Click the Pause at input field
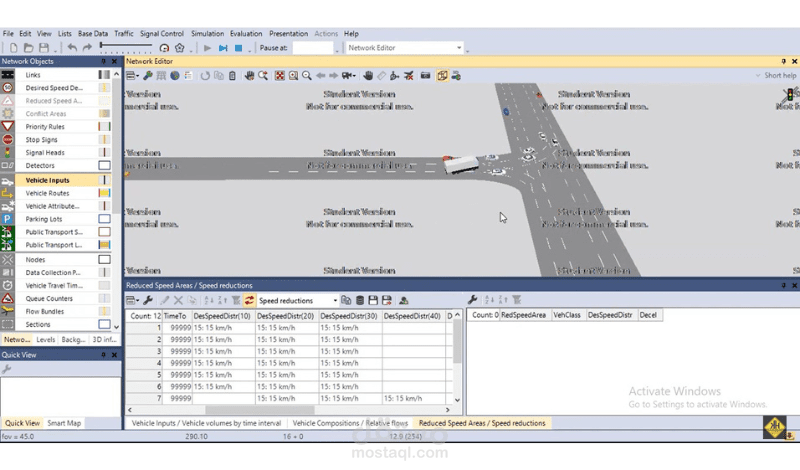 click(x=312, y=48)
